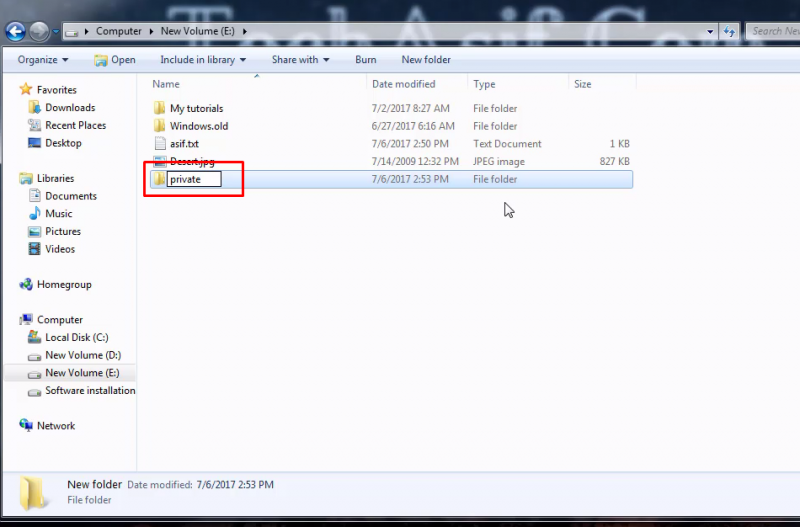The width and height of the screenshot is (800, 527).
Task: Select New Volume (E:) breadcrumb segment
Action: [197, 31]
